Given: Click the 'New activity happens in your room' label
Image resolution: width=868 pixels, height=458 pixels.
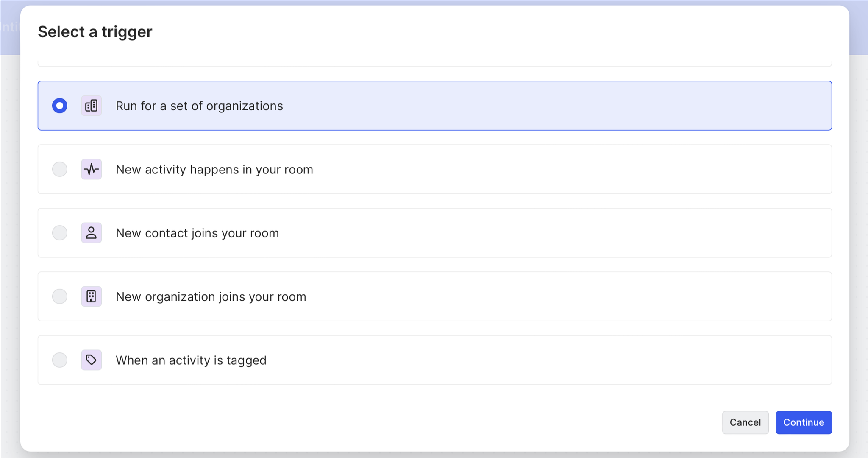Looking at the screenshot, I should coord(214,169).
